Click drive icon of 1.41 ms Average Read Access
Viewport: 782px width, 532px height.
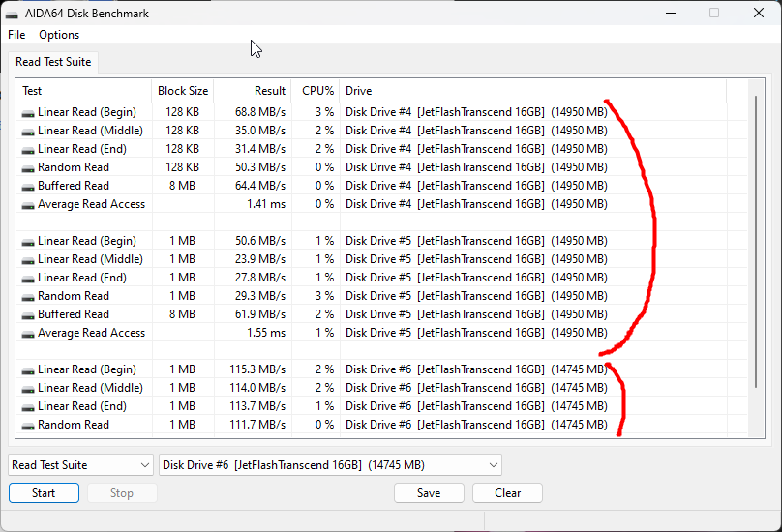coord(28,205)
